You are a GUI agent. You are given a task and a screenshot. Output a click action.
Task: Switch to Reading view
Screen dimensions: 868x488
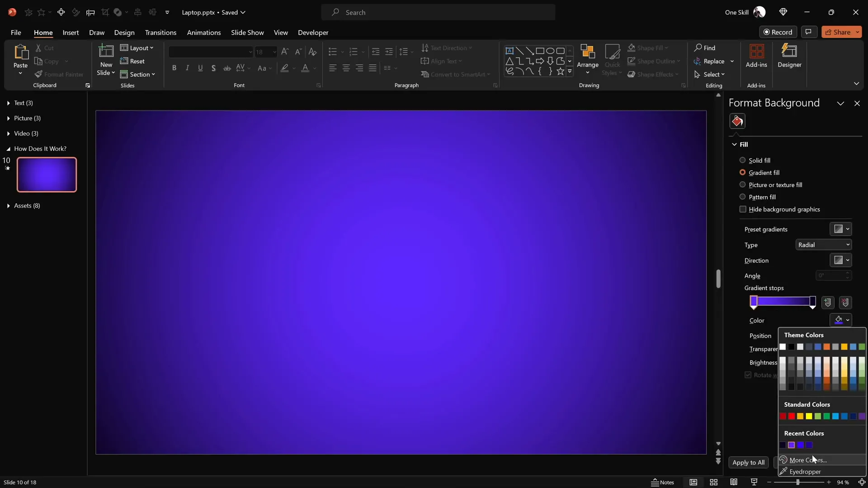click(734, 482)
